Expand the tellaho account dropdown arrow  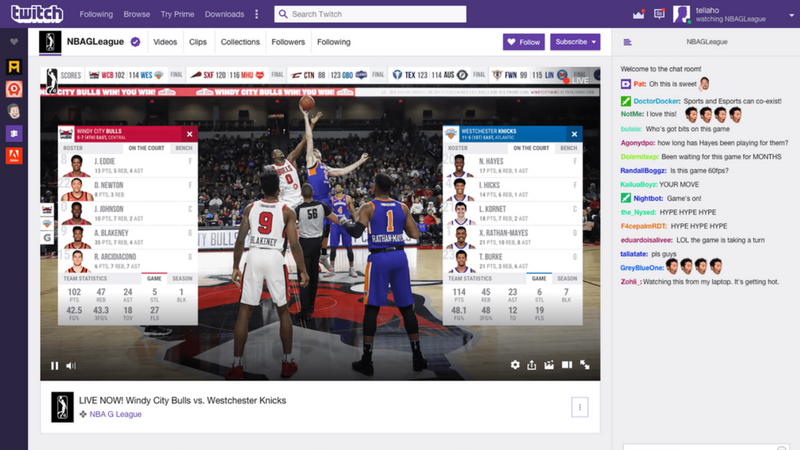tap(791, 15)
